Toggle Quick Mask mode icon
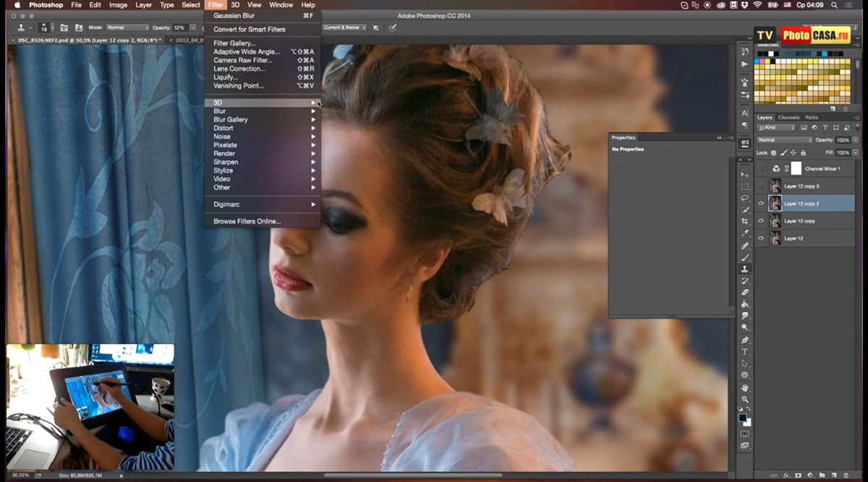868x482 pixels. point(744,434)
